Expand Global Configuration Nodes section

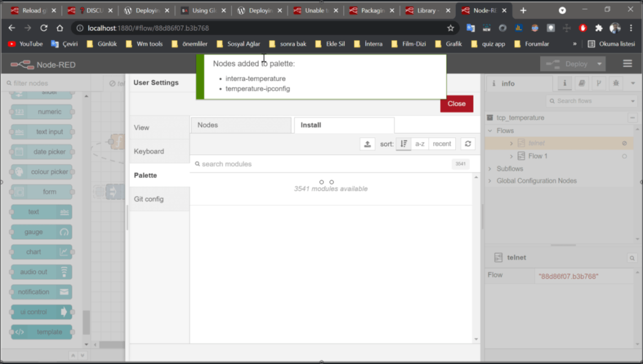click(x=490, y=181)
